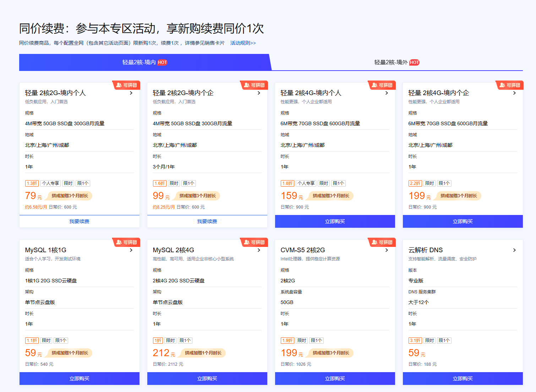Screen dimensions: 536x392
Task: Buy MySQL 2核4G with 立即购买
Action: tap(207, 379)
